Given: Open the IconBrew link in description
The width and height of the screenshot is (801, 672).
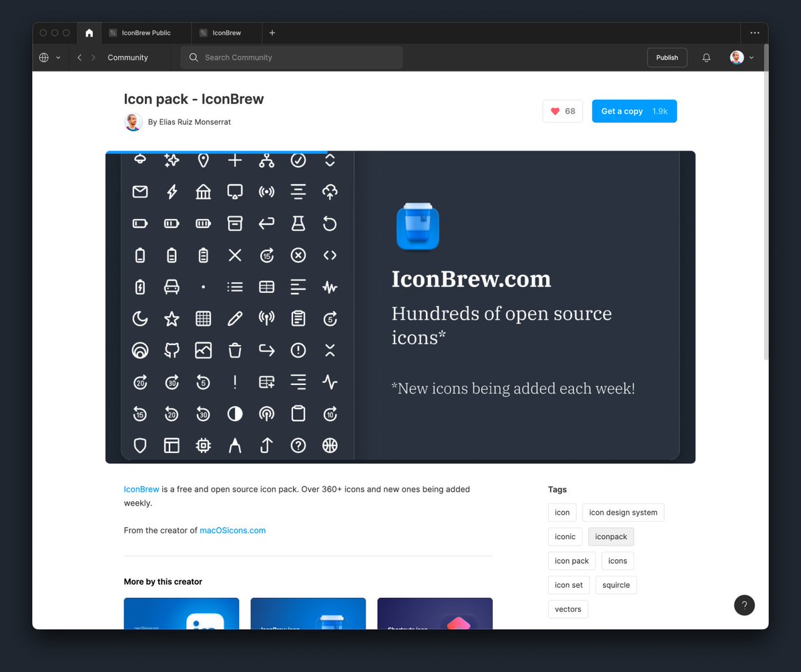Looking at the screenshot, I should point(142,489).
